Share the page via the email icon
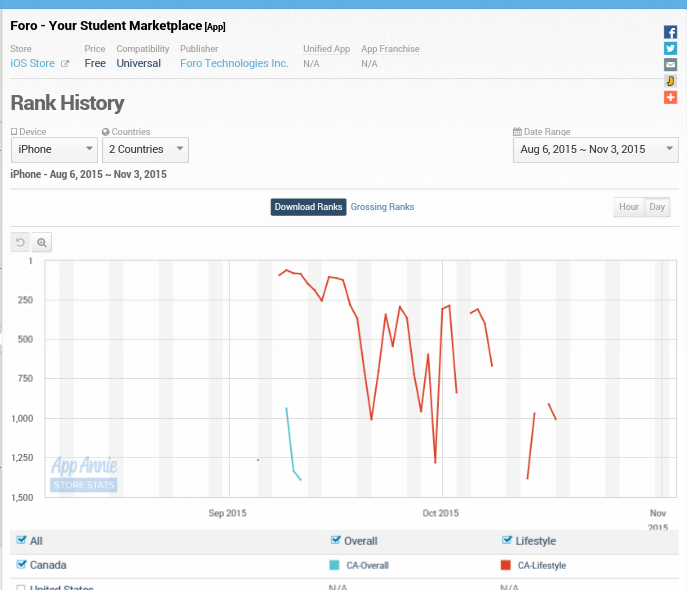The image size is (687, 590). pyautogui.click(x=670, y=64)
